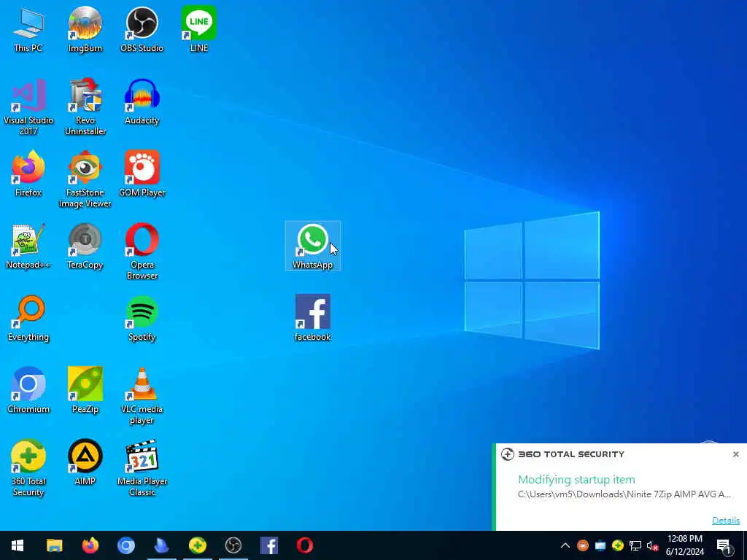Select the Media Player Classic shortcut
The image size is (747, 560).
click(142, 469)
